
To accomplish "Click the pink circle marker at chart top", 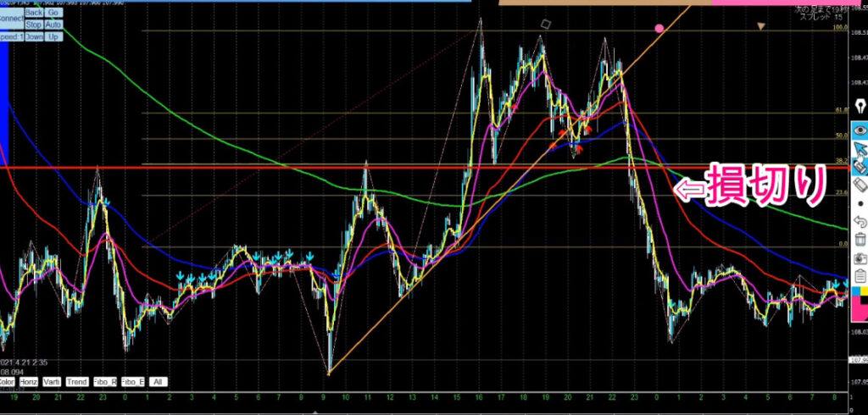I will click(x=659, y=28).
